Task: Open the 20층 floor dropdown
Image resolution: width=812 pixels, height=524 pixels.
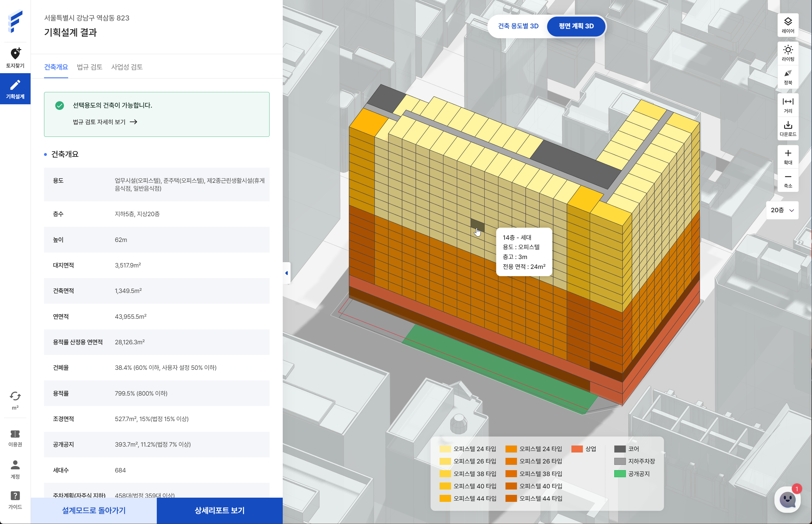Action: (782, 210)
